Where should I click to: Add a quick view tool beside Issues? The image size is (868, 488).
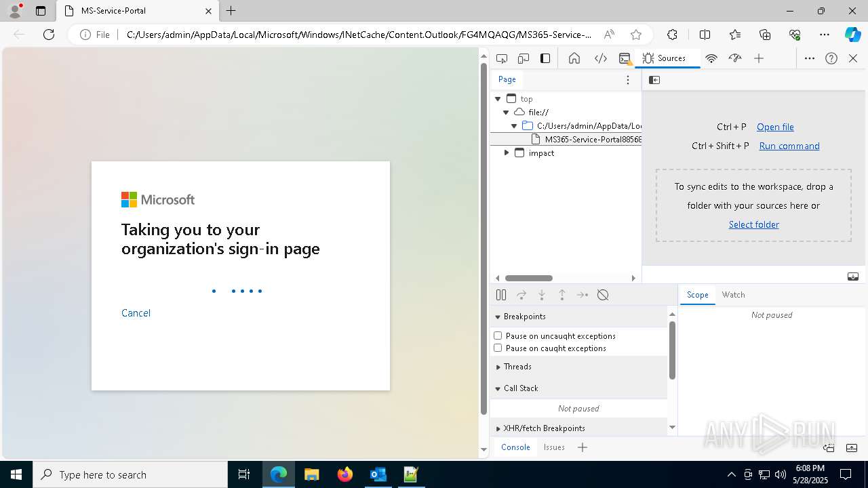click(583, 447)
